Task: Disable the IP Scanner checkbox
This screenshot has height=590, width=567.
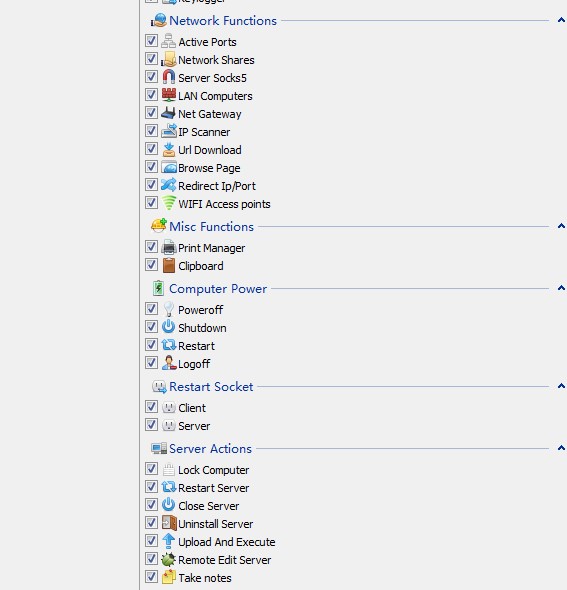Action: pyautogui.click(x=151, y=131)
